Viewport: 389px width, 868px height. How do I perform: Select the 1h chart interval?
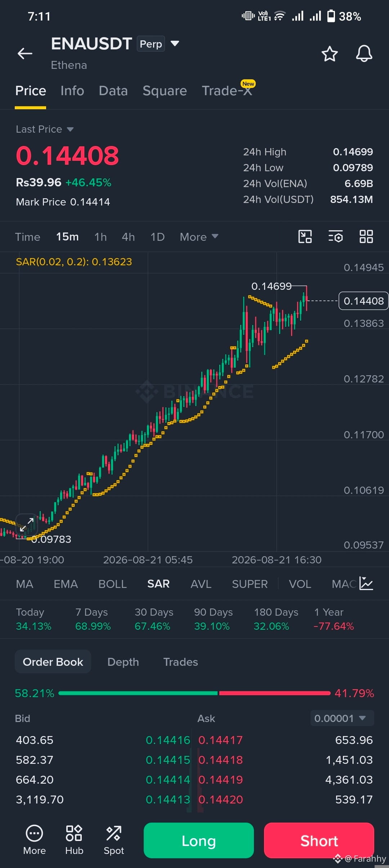[x=100, y=237]
